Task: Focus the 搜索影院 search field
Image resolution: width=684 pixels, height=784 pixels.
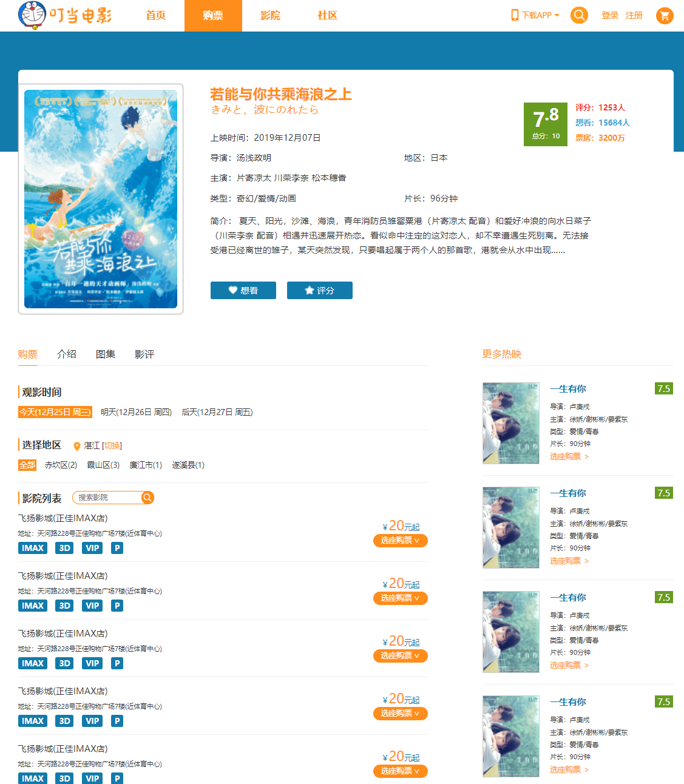Action: 107,498
